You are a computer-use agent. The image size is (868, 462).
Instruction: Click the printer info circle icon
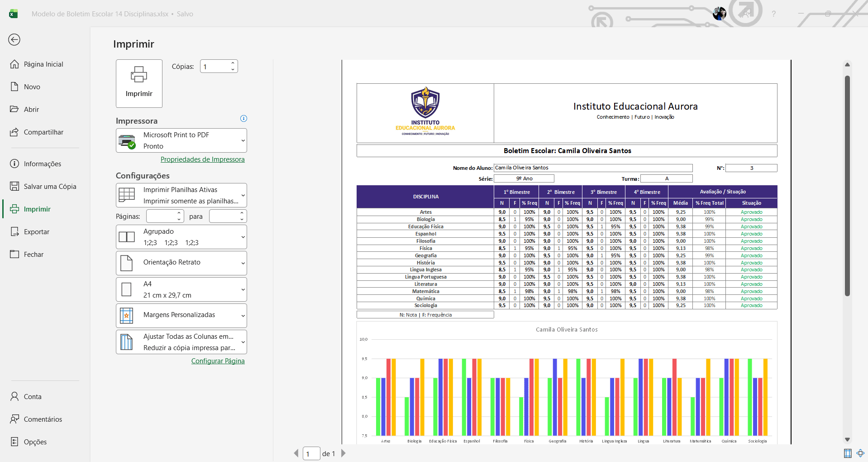pyautogui.click(x=243, y=119)
